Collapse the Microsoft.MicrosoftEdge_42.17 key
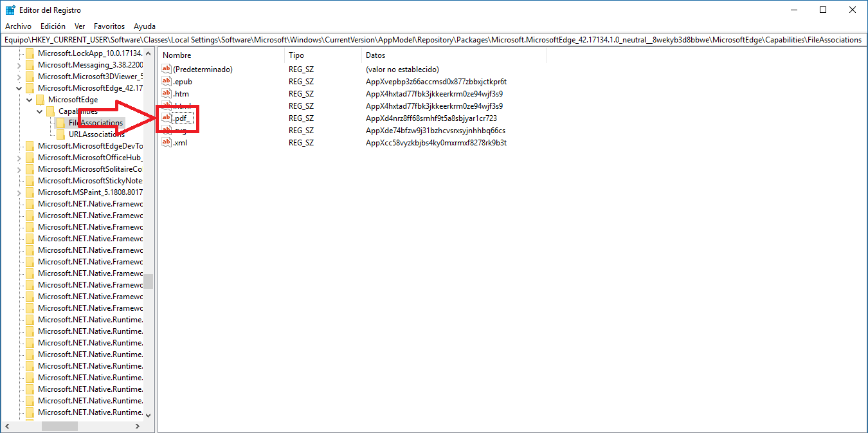This screenshot has width=868, height=433. point(19,88)
